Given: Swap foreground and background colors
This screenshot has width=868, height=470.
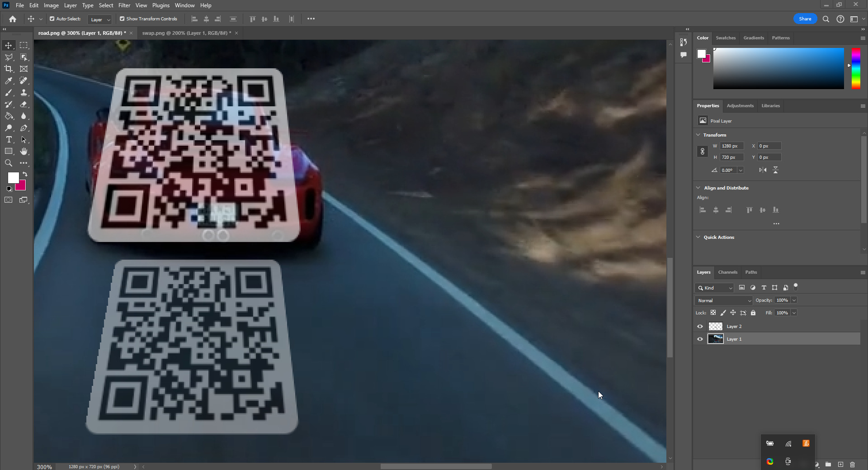Looking at the screenshot, I should [x=25, y=174].
